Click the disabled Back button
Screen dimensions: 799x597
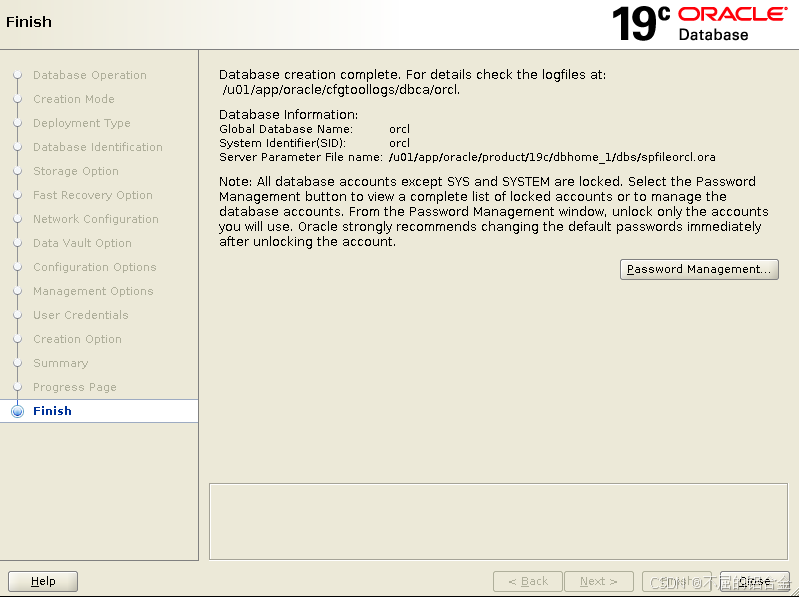pos(528,581)
